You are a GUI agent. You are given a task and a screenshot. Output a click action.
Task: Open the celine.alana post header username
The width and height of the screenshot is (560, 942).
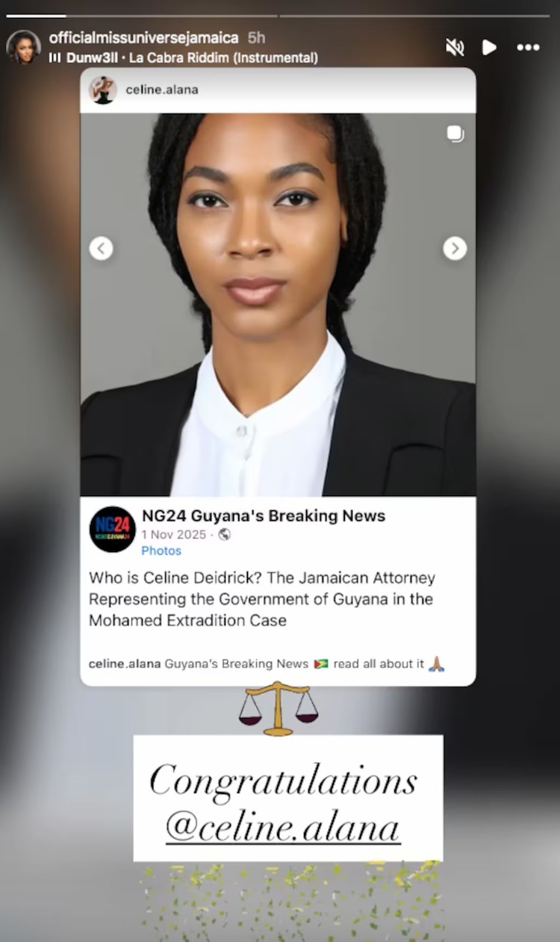click(162, 90)
